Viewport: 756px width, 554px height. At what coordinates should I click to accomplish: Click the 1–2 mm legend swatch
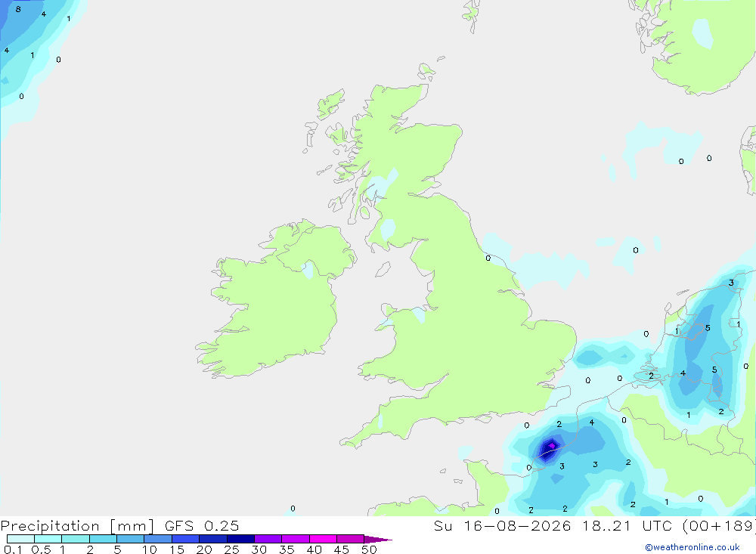point(76,539)
